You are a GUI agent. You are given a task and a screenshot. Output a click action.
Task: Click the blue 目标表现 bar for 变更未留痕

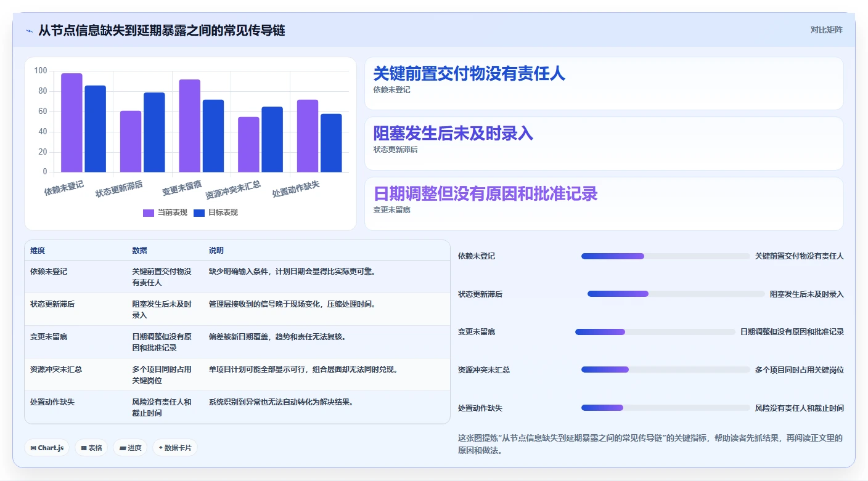(x=213, y=135)
